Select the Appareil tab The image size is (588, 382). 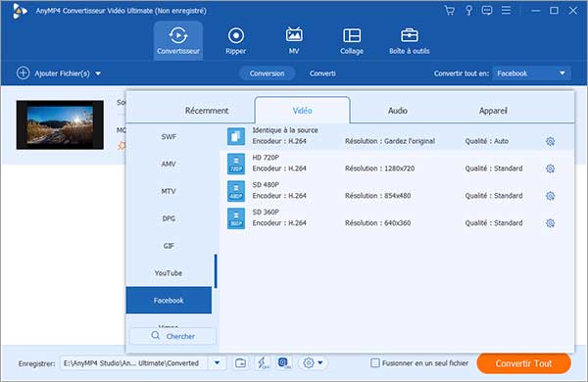(493, 111)
